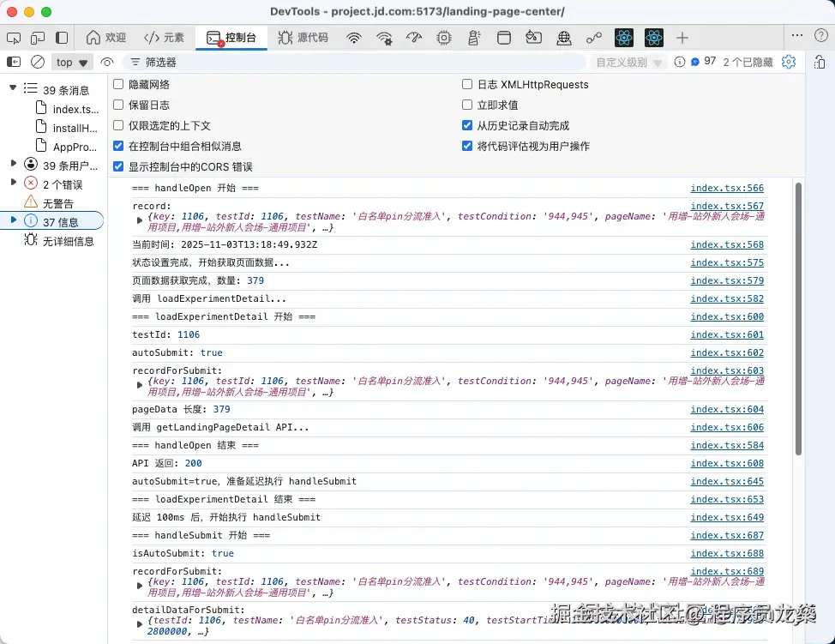Click the help question mark icon

[x=820, y=36]
